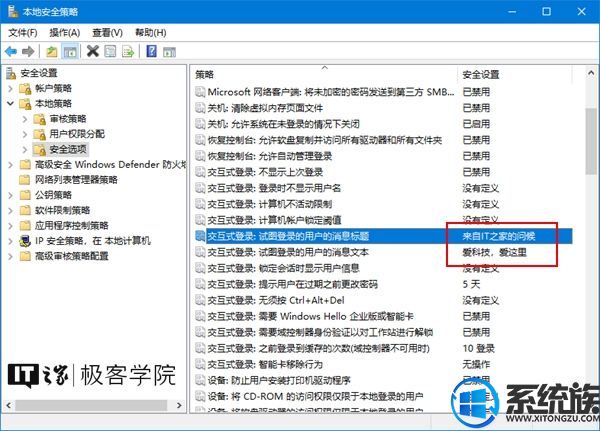Click the Delete X toolbar icon
The height and width of the screenshot is (431, 600).
pos(93,51)
